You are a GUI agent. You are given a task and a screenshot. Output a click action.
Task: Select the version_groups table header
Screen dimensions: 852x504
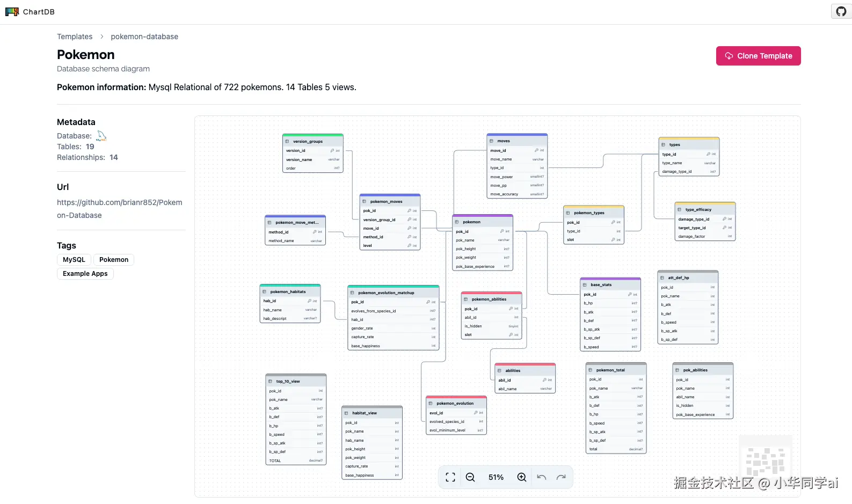click(x=313, y=141)
